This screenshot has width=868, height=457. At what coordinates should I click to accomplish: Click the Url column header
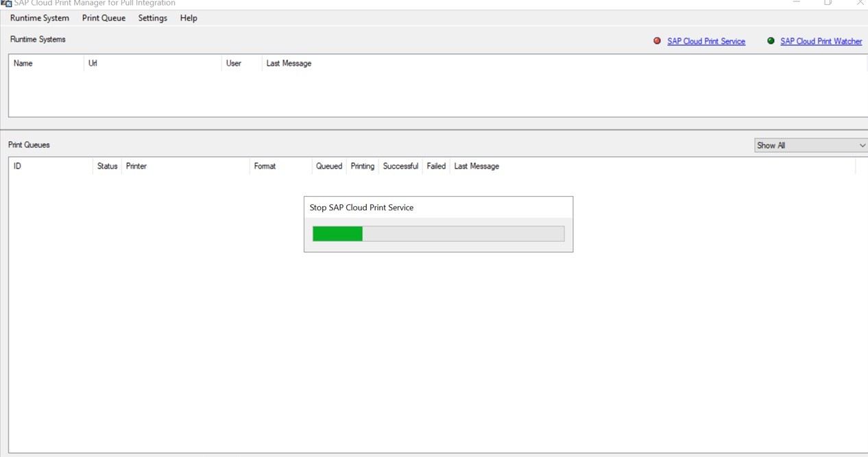click(x=153, y=63)
